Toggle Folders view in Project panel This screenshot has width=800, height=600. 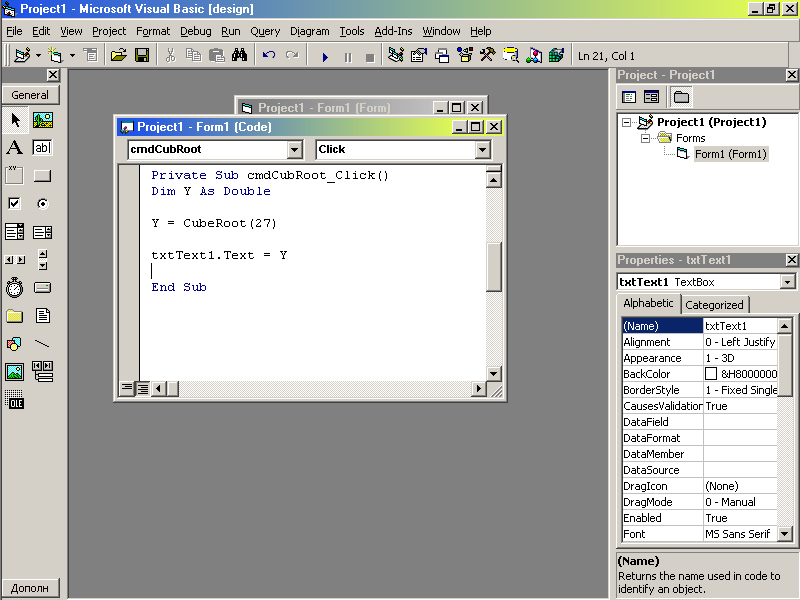click(681, 97)
